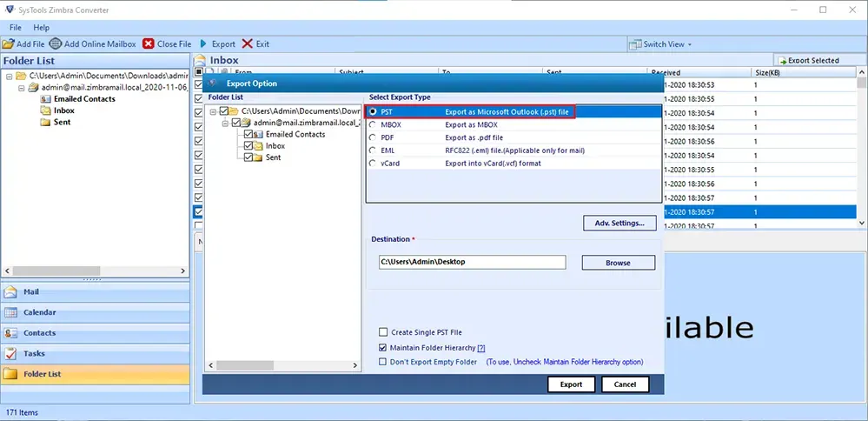Toggle the Sent checkbox in export tree
This screenshot has width=868, height=421.
pos(248,157)
